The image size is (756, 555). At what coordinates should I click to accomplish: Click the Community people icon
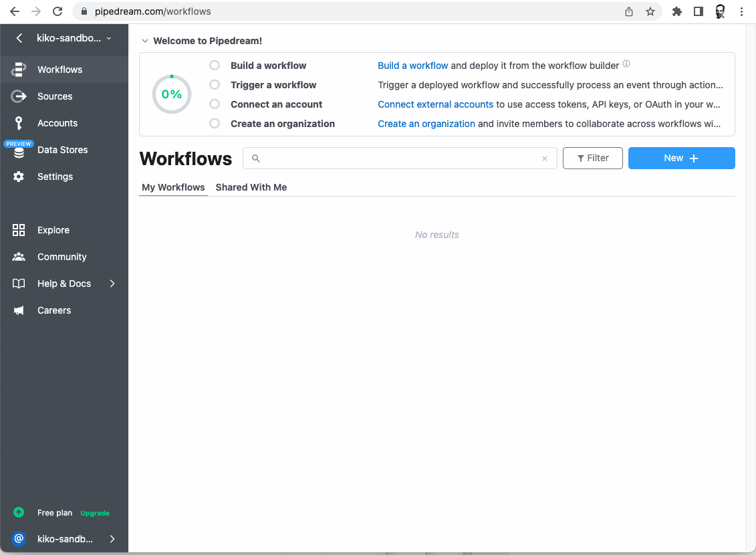18,257
